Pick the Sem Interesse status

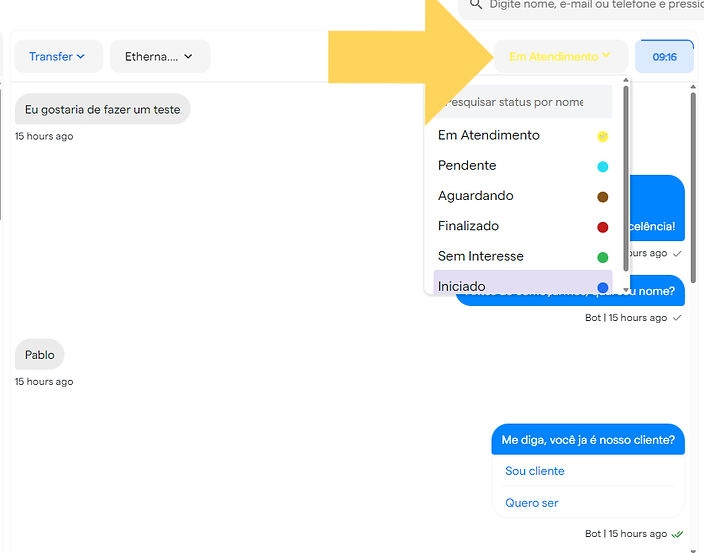tap(480, 256)
